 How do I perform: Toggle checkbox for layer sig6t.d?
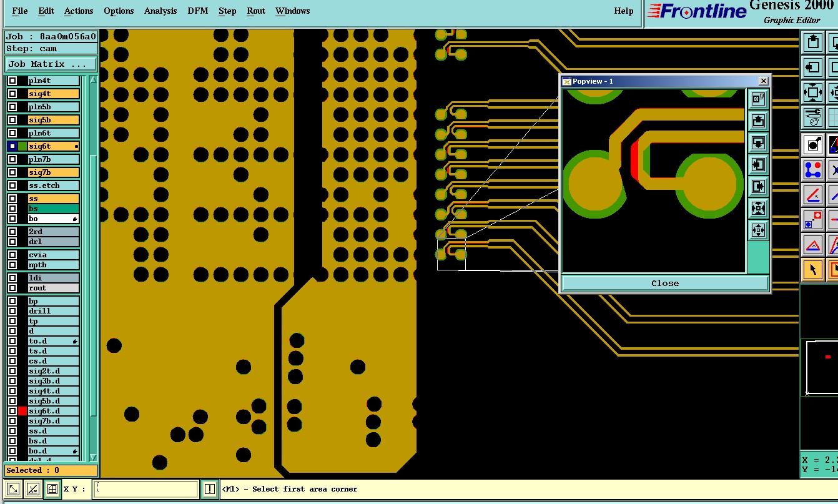[x=12, y=411]
